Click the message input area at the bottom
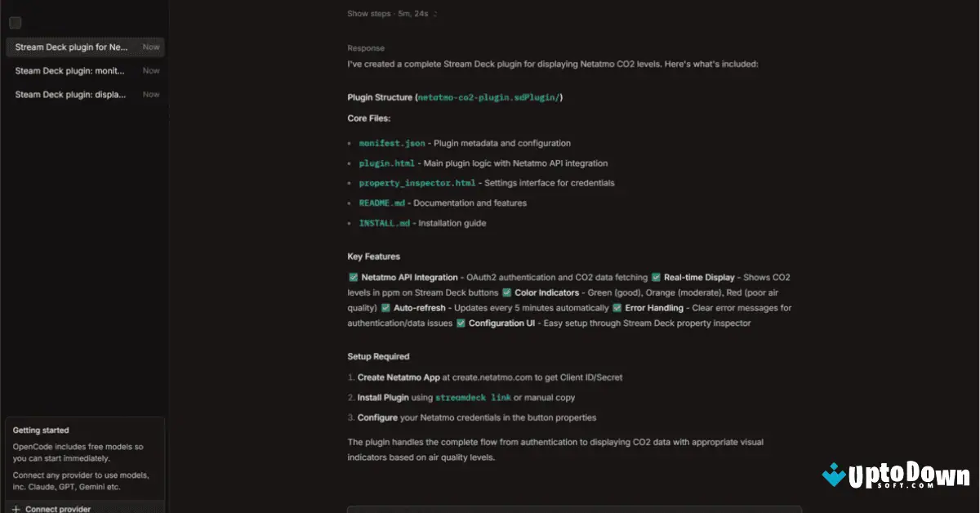This screenshot has width=980, height=513. 572,509
